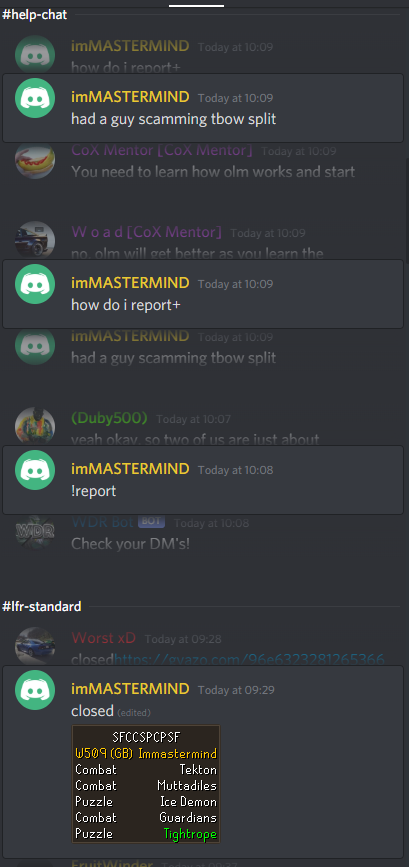Click the imMASTERMIND username above "!report"

pyautogui.click(x=130, y=469)
